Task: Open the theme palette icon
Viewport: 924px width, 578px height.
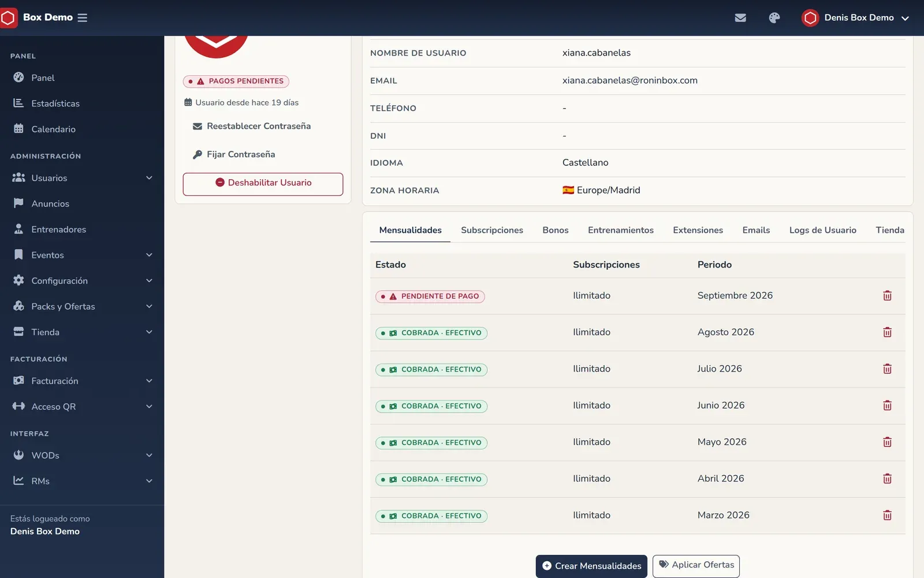Action: pos(774,18)
